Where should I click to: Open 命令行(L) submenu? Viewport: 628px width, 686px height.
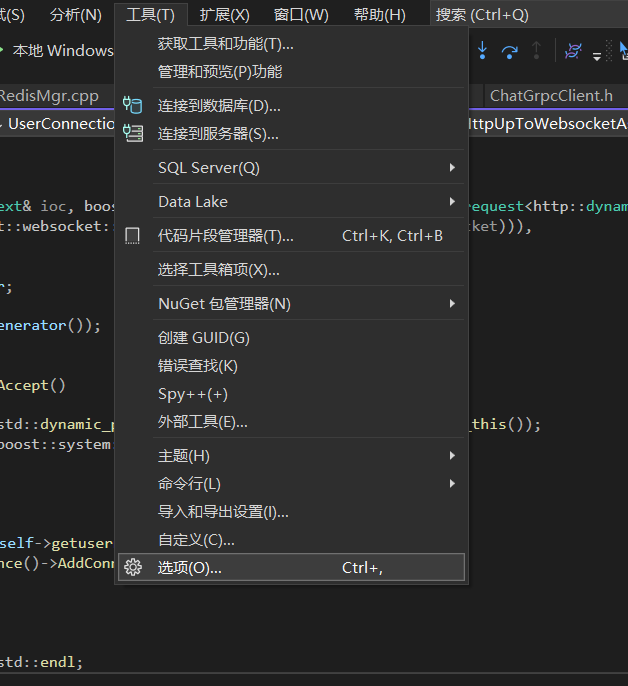coord(291,484)
